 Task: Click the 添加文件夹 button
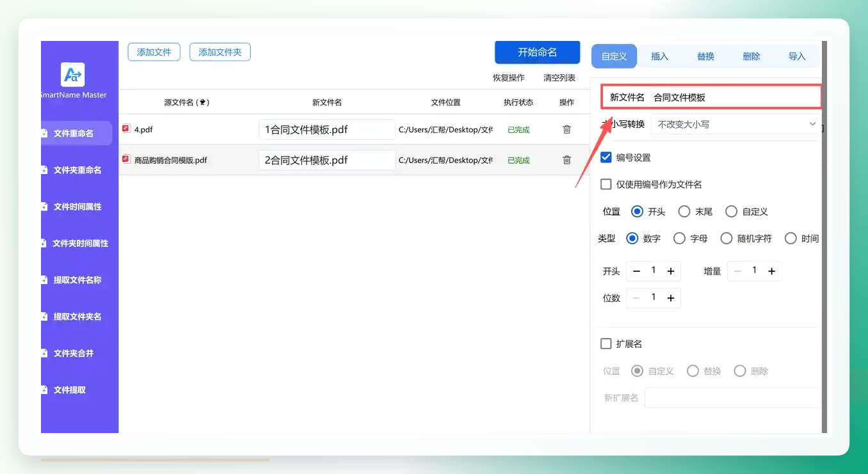tap(220, 52)
